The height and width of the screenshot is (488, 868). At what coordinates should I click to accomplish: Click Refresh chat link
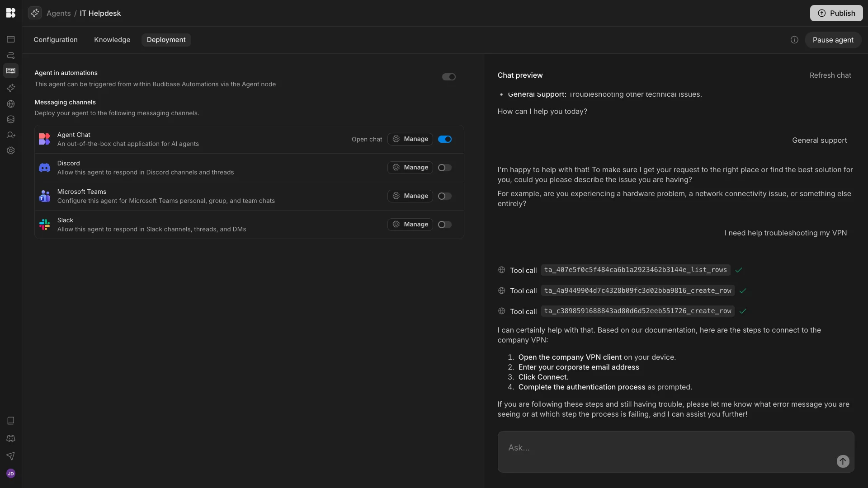[x=830, y=75]
